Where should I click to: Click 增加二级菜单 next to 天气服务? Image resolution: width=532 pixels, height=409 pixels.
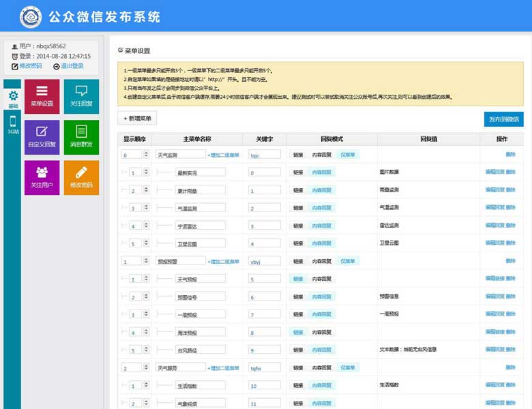(223, 367)
